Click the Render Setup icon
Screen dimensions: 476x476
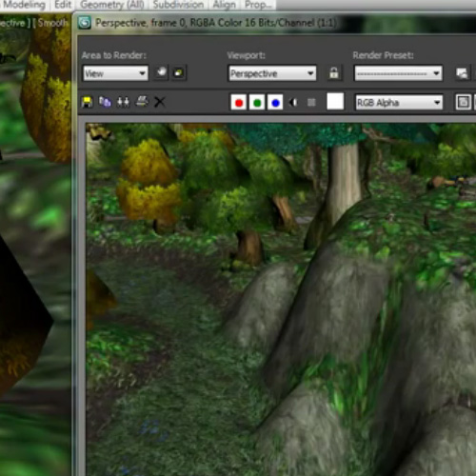click(x=462, y=73)
